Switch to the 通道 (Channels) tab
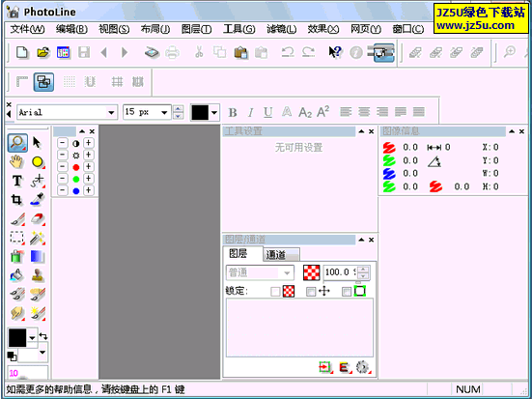The width and height of the screenshot is (532, 399). click(281, 255)
